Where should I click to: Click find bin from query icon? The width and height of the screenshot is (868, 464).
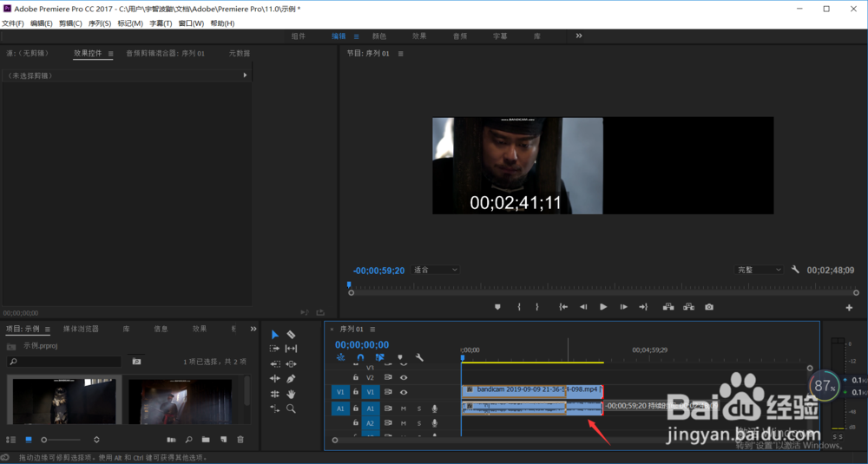(x=136, y=361)
